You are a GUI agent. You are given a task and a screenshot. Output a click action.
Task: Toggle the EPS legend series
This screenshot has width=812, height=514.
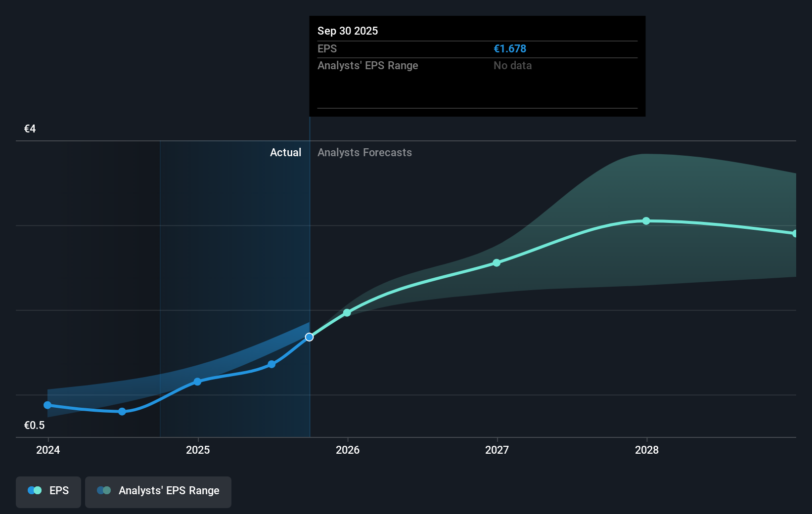48,492
